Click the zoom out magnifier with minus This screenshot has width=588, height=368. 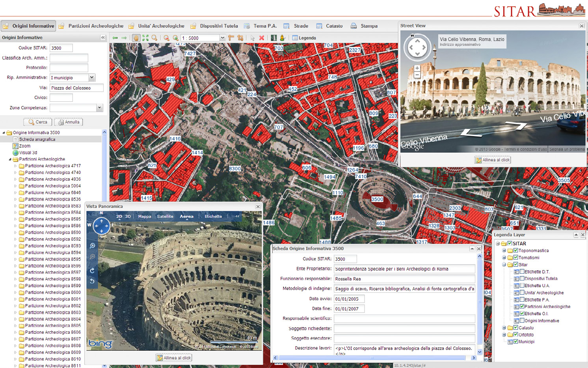[166, 38]
